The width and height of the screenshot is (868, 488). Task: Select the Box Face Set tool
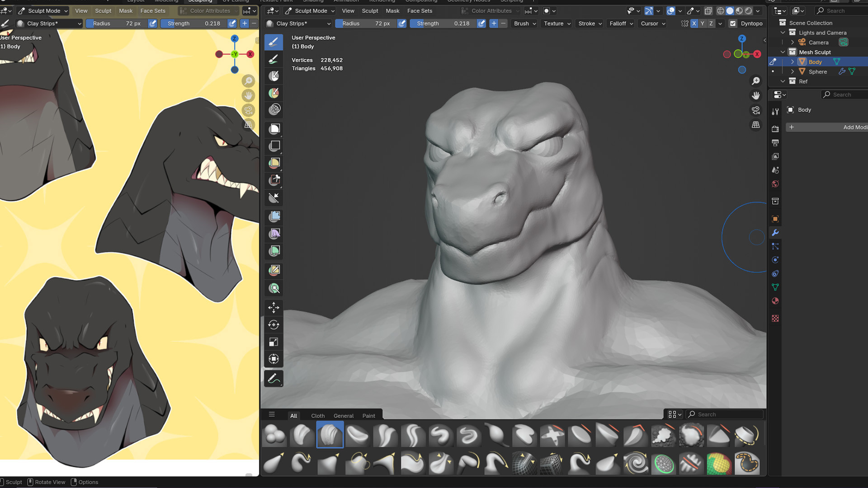click(274, 163)
